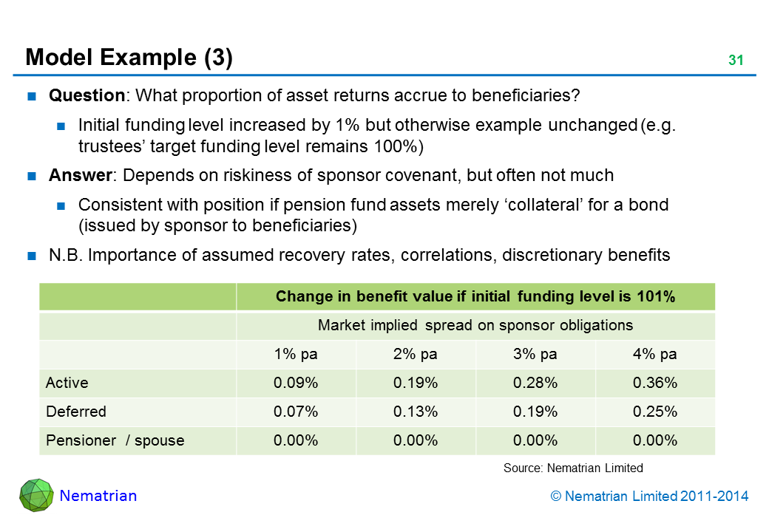
Task: Click the 0.36% cell in the Active row
Action: click(x=655, y=383)
